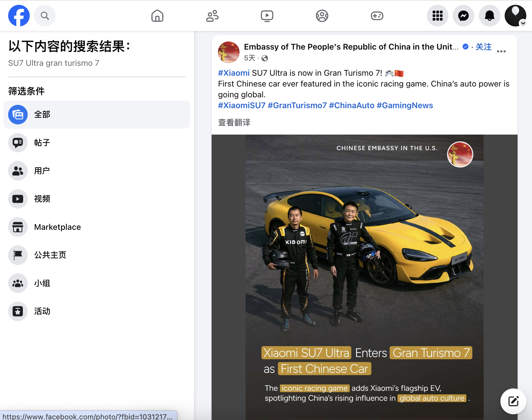Viewport: 532px width, 420px height.
Task: Open the #XiaomiSU7 hashtag
Action: (242, 105)
